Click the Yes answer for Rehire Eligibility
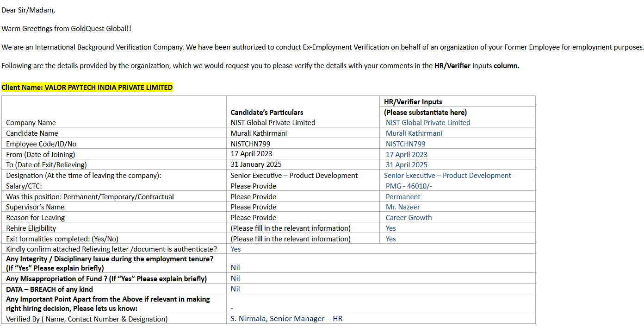 point(391,228)
